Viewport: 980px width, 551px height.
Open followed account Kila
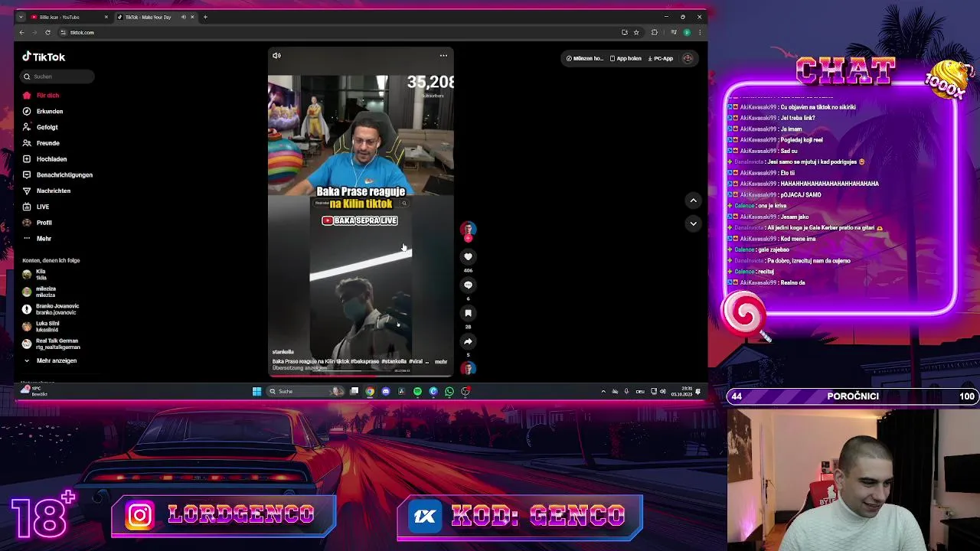(34, 274)
